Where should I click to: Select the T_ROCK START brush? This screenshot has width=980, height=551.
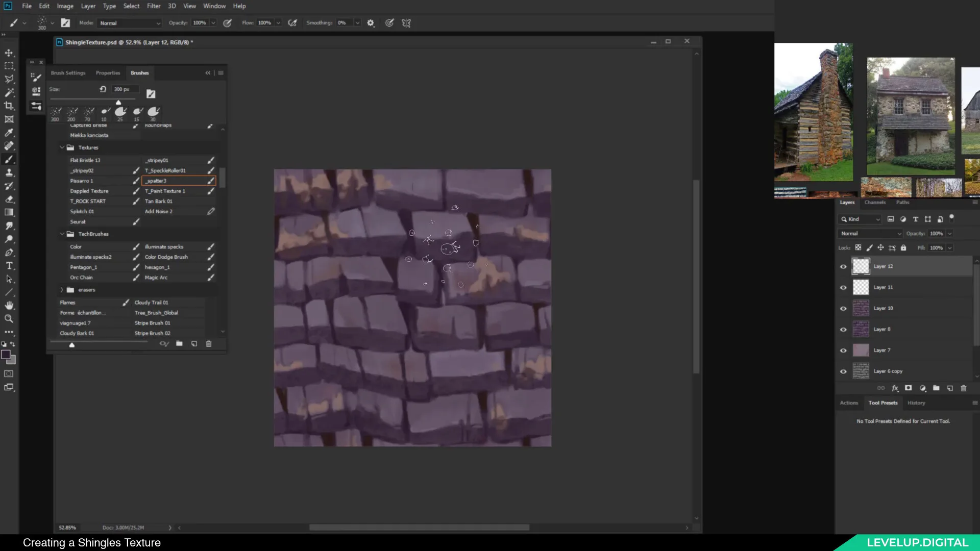[104, 201]
